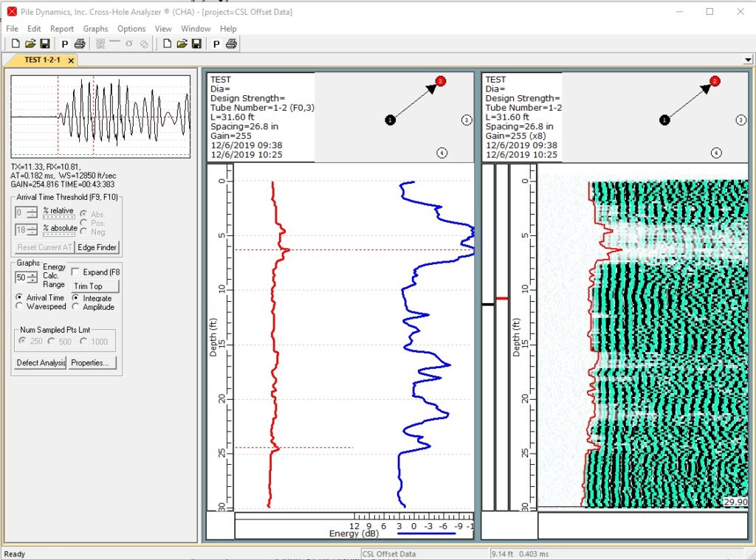
Task: Click the % absolute threshold spinner
Action: click(x=32, y=229)
